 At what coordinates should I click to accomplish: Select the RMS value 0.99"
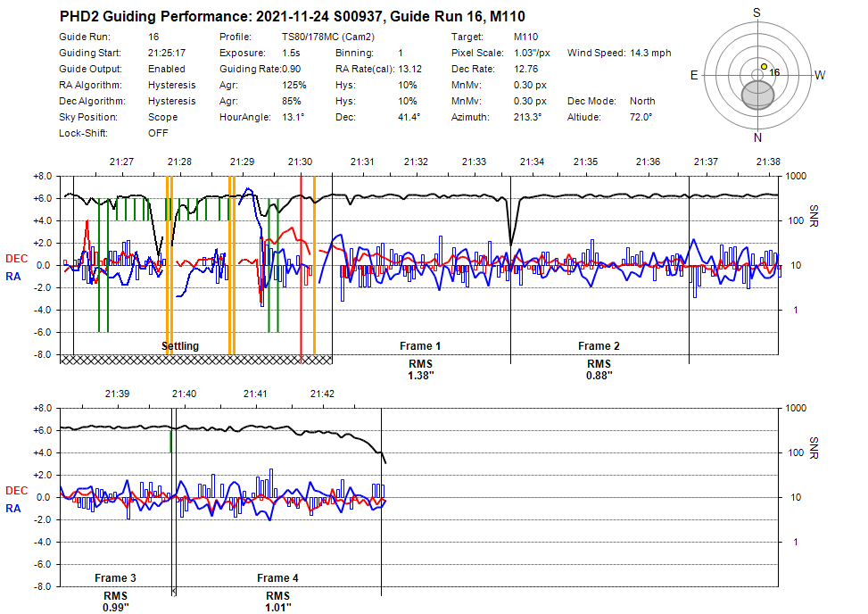click(x=115, y=608)
